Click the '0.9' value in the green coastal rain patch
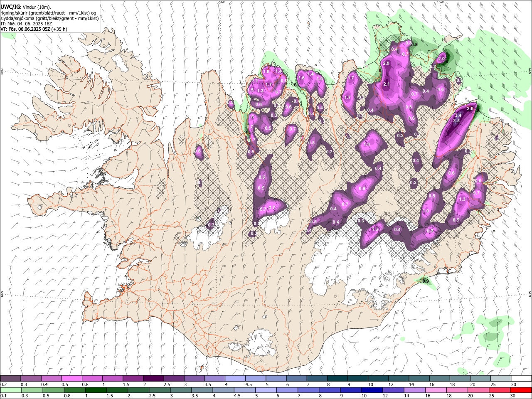The width and height of the screenshot is (532, 399). pyautogui.click(x=426, y=281)
